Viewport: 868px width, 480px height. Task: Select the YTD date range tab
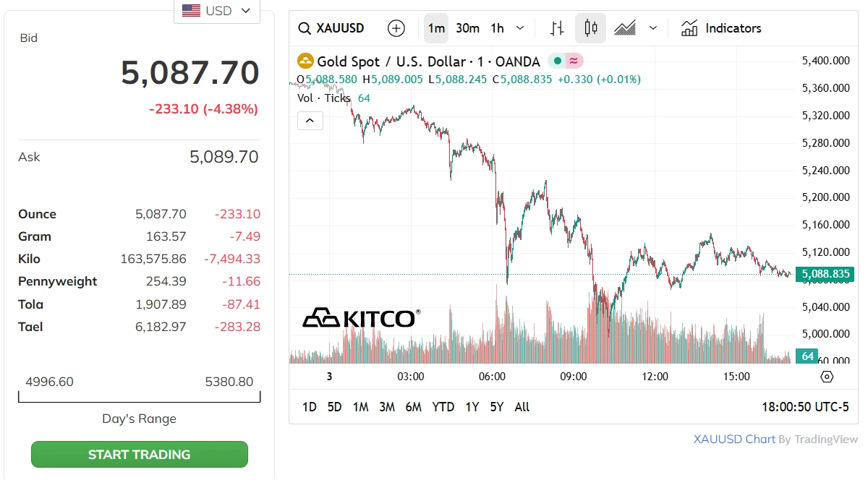pos(443,407)
